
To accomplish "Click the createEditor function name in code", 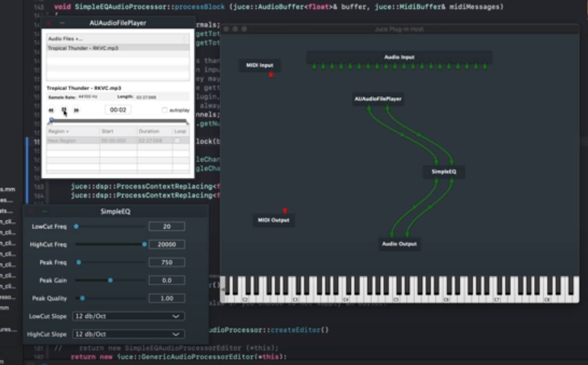I will tap(296, 330).
